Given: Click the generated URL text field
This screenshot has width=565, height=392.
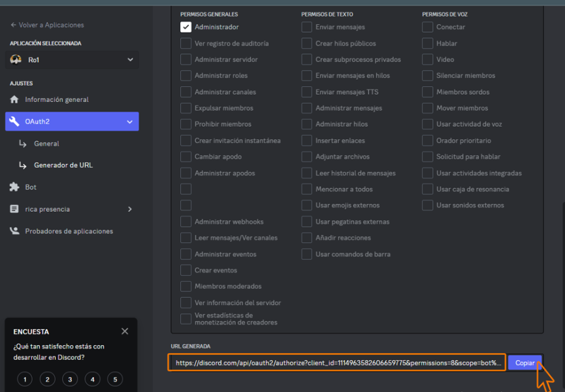Looking at the screenshot, I should (336, 363).
